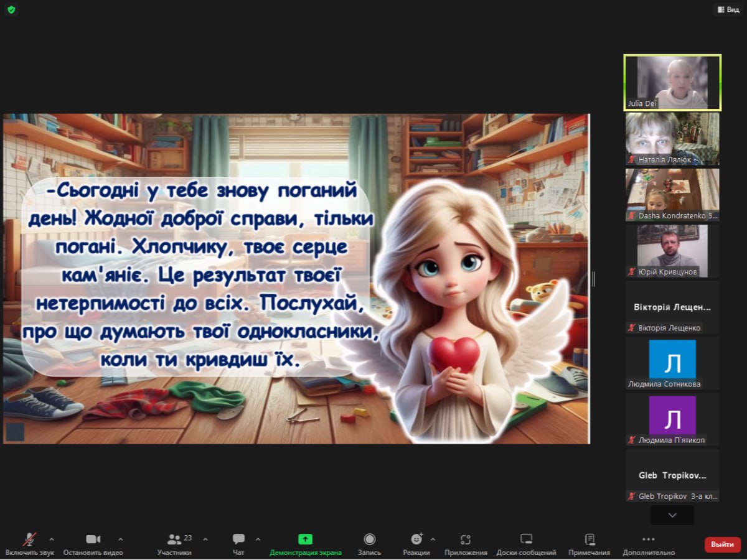747x560 pixels.
Task: Expand audio options arrow beside microphone
Action: [51, 539]
